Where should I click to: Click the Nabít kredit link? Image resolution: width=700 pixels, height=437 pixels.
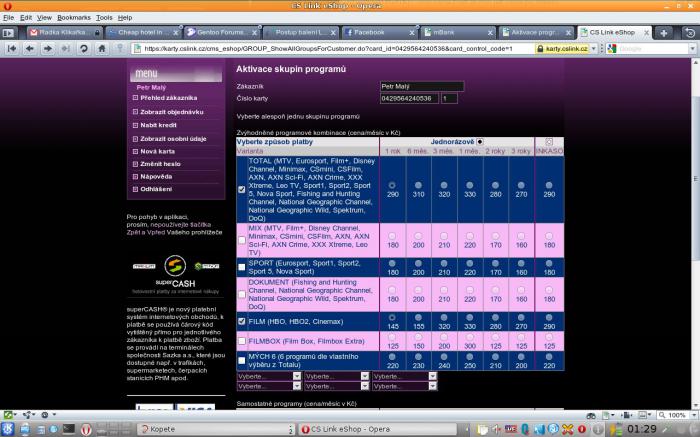pyautogui.click(x=158, y=125)
